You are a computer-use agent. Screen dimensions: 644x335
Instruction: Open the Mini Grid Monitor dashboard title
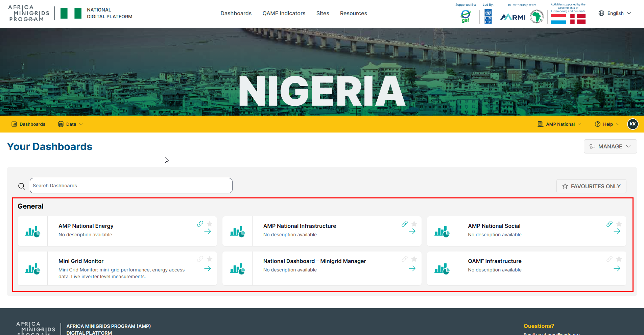click(81, 261)
